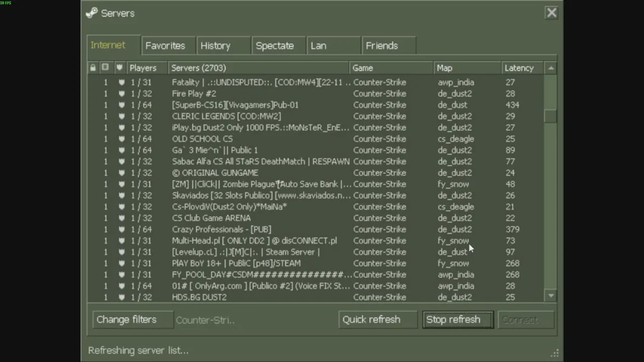Click the Connect button
Screen dimensions: 644x362
pos(526,320)
